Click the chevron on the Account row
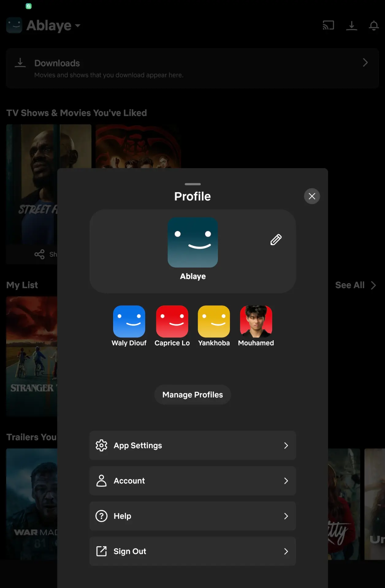Viewport: 385px width, 588px height. coord(286,481)
